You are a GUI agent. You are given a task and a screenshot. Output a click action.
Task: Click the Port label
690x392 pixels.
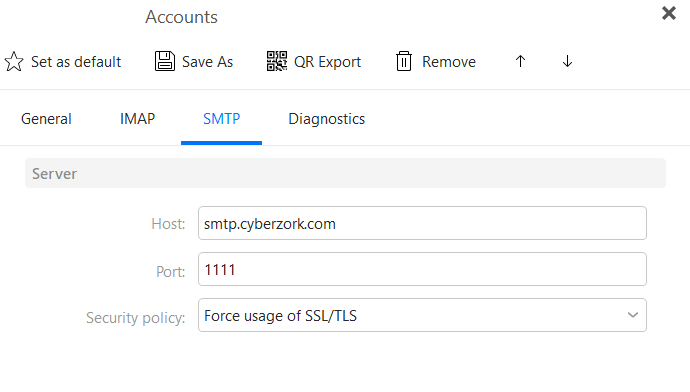click(x=170, y=271)
